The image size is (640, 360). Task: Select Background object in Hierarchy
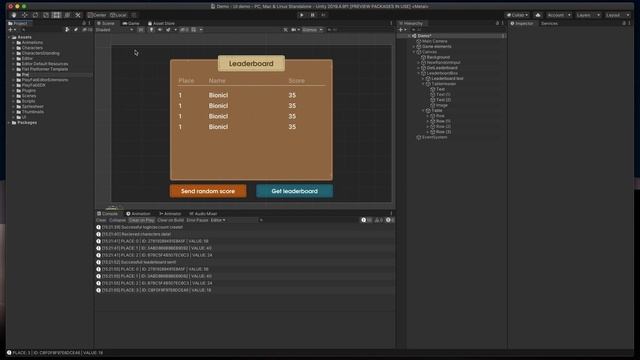tap(438, 57)
